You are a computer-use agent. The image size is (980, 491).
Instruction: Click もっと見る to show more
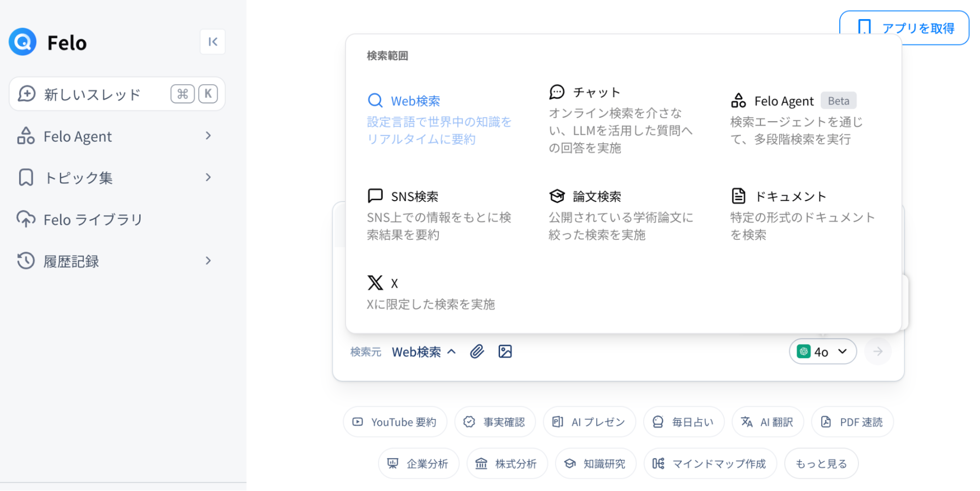click(821, 464)
